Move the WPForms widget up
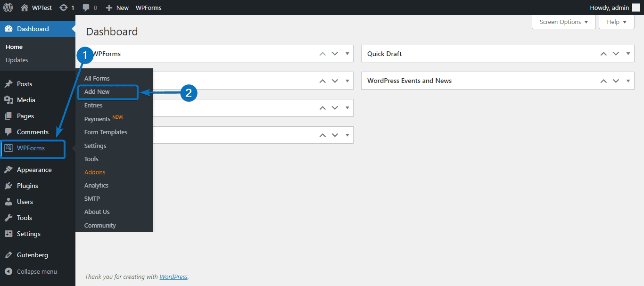644x286 pixels. [x=322, y=54]
